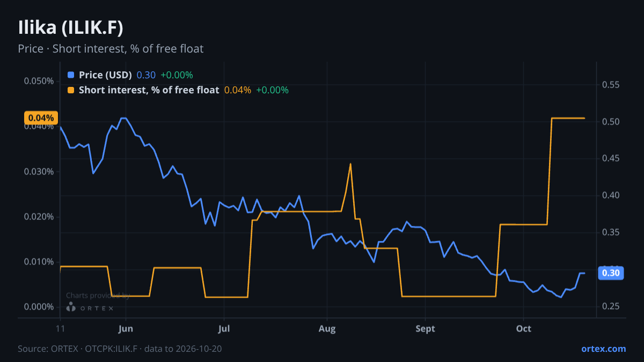The width and height of the screenshot is (644, 362).
Task: Click the orange Short interest legend marker
Action: [71, 90]
